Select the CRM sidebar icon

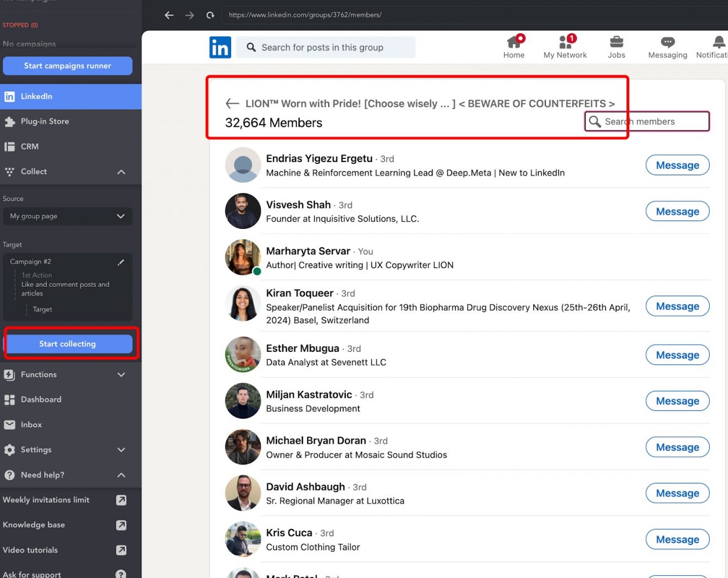point(9,146)
